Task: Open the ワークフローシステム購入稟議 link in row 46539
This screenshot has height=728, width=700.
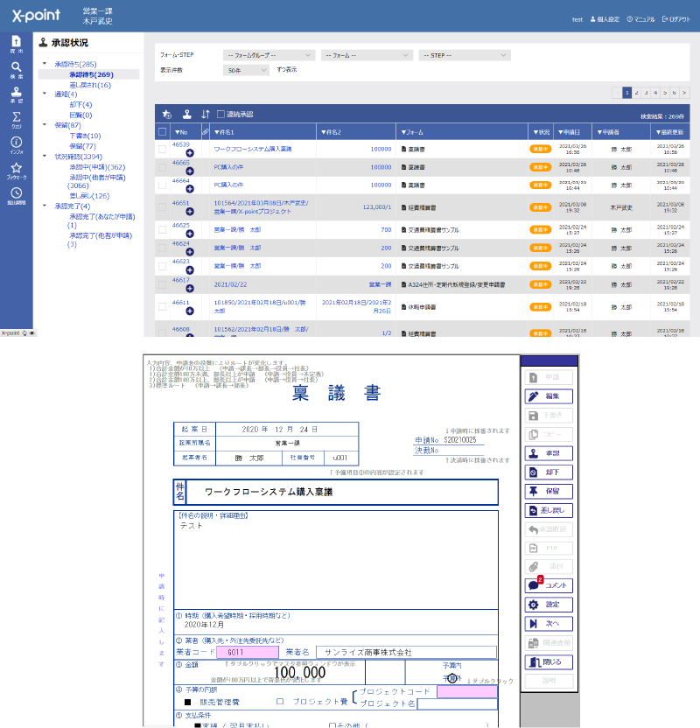Action: (x=253, y=149)
